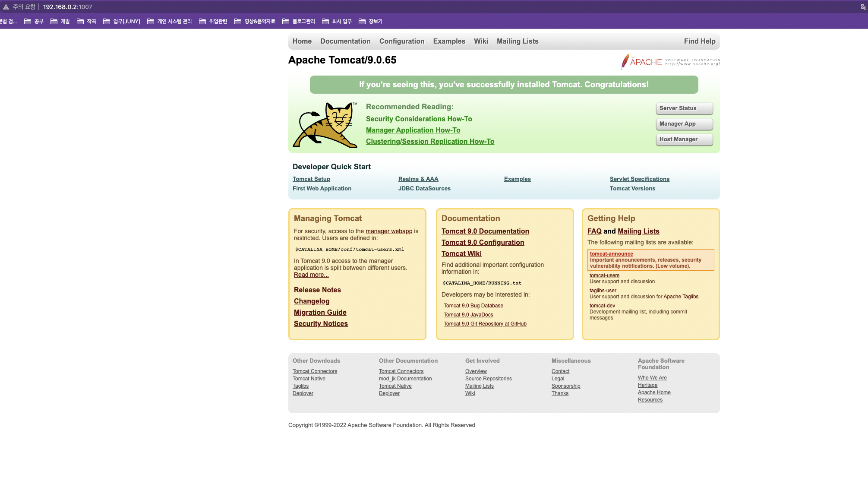Open the Configuration nav menu item
The width and height of the screenshot is (868, 484).
tap(401, 41)
